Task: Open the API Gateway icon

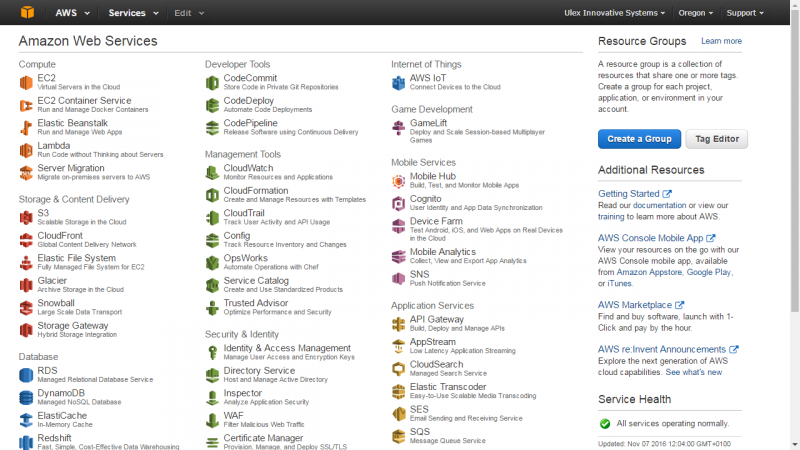Action: (x=398, y=324)
